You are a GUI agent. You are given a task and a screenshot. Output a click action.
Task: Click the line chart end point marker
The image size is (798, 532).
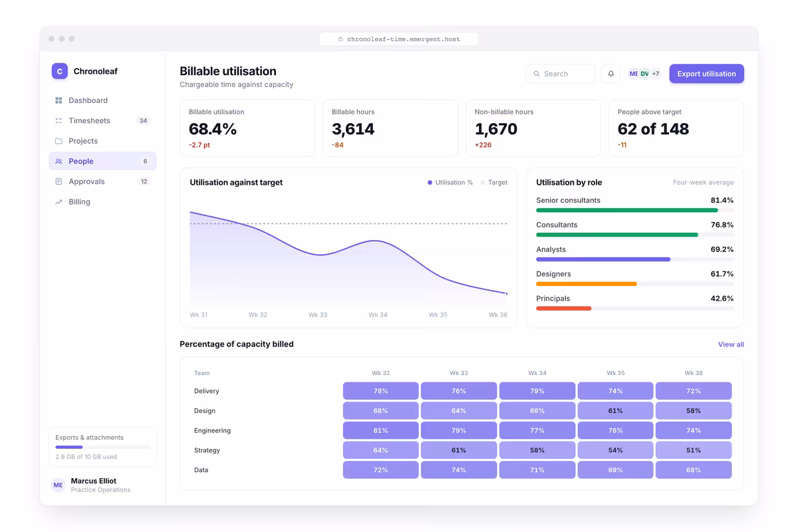click(x=507, y=293)
